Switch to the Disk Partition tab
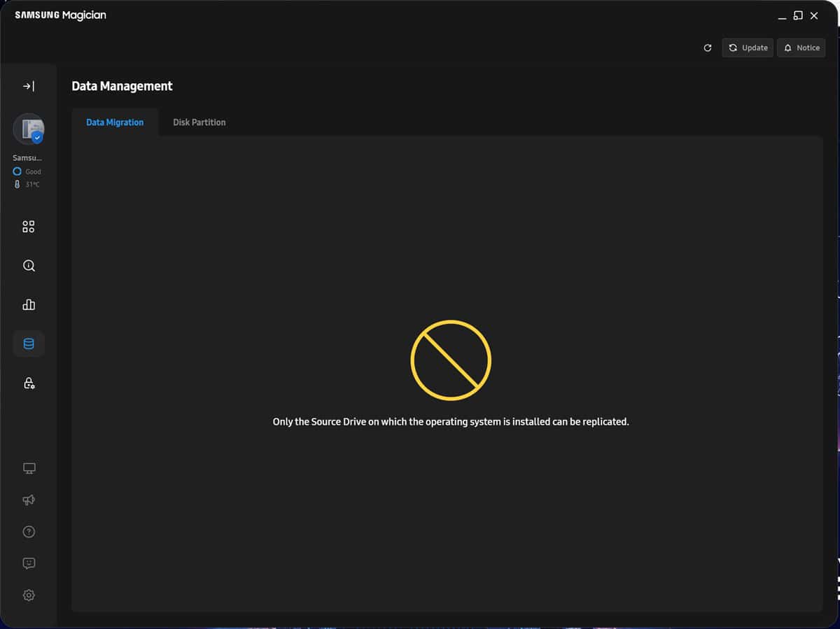The image size is (840, 629). (199, 122)
